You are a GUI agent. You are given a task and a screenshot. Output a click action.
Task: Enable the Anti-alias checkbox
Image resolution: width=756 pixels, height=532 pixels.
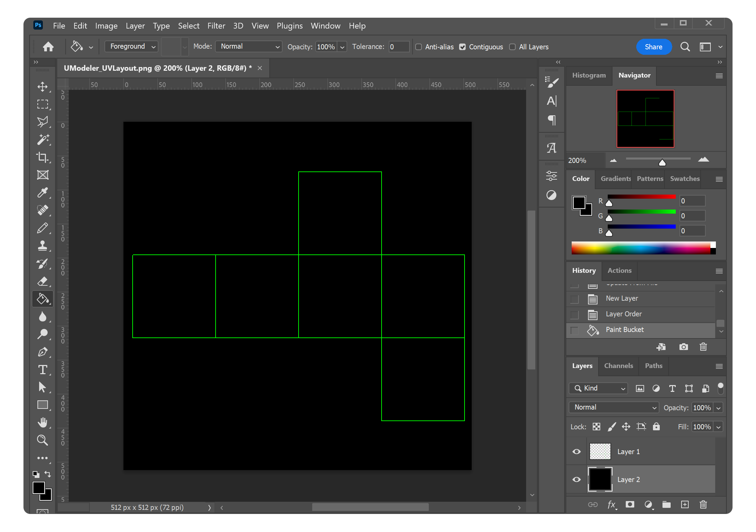tap(419, 47)
